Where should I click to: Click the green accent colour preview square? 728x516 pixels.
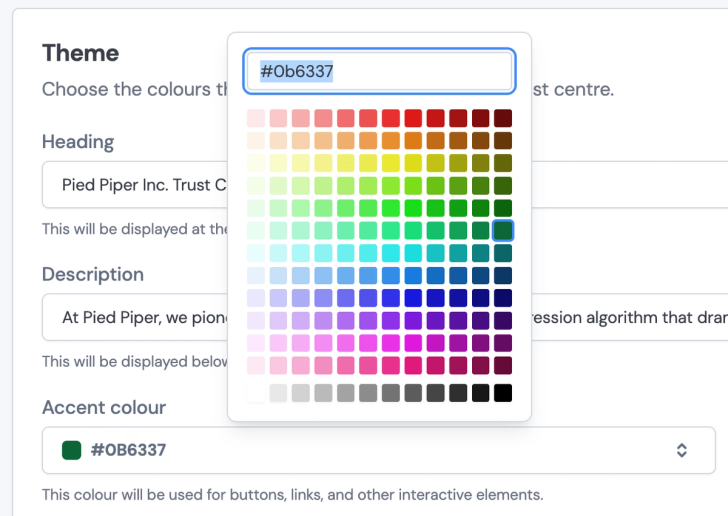[71, 450]
